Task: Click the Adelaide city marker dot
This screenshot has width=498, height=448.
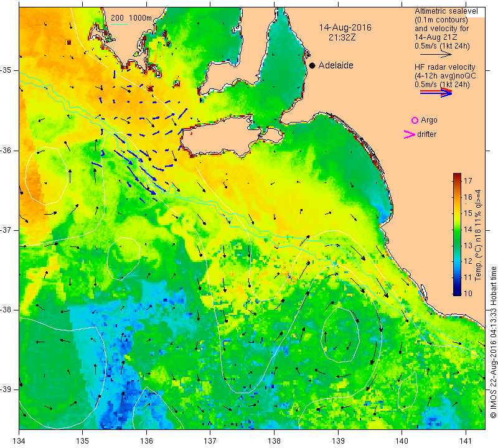Action: 312,65
